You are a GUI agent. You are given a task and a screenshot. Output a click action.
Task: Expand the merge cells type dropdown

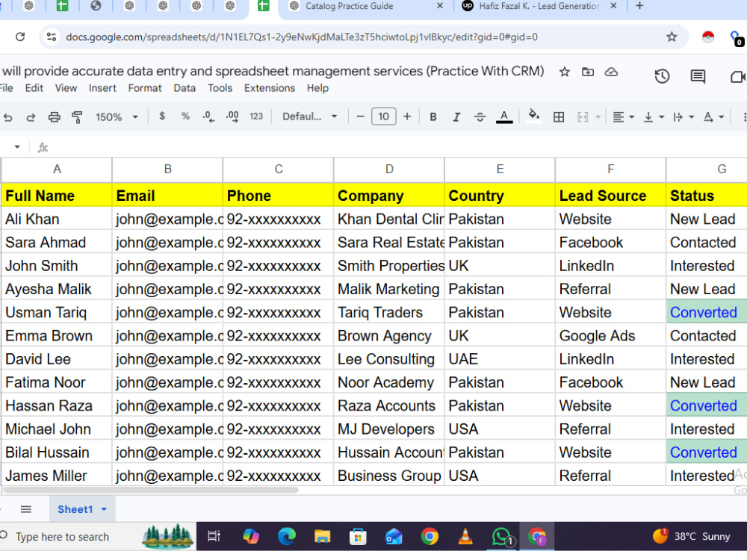coord(598,116)
